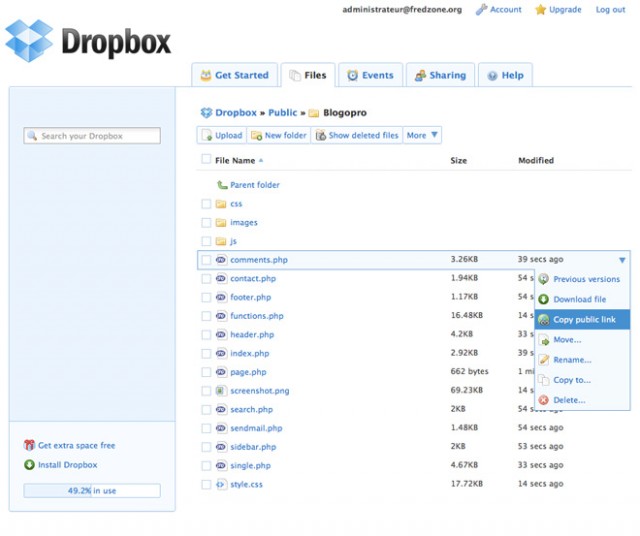Viewport: 640px width, 536px height.
Task: Open the sidebar.php file link
Action: [x=253, y=447]
